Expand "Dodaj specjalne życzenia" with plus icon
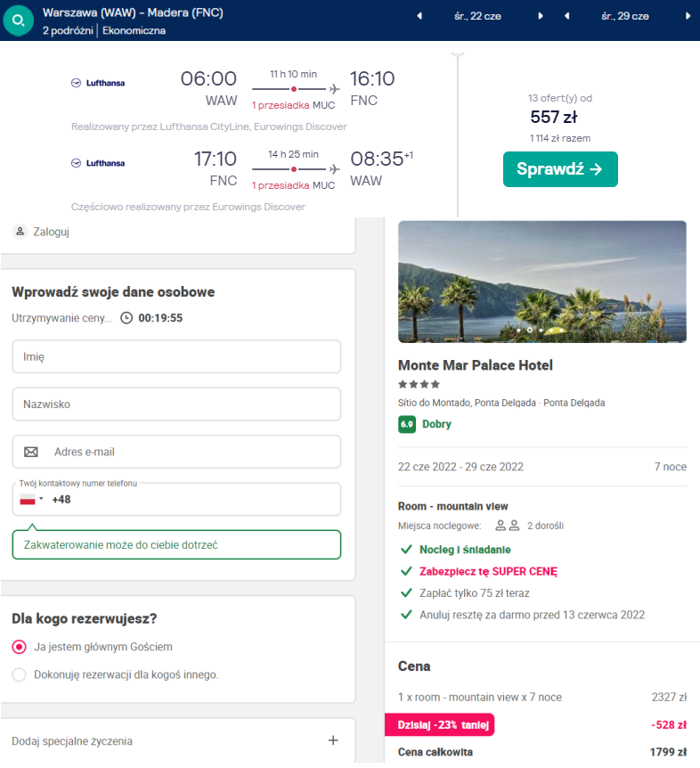Viewport: 700px width, 768px height. coord(333,740)
